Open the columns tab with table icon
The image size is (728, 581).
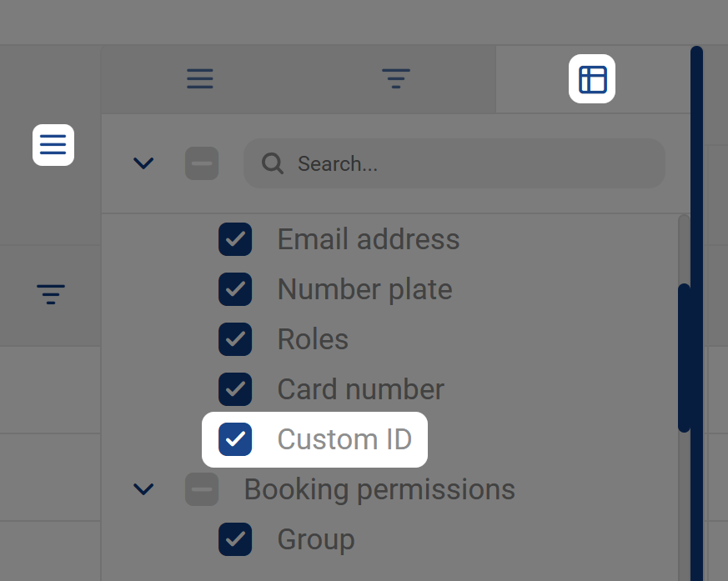click(592, 79)
